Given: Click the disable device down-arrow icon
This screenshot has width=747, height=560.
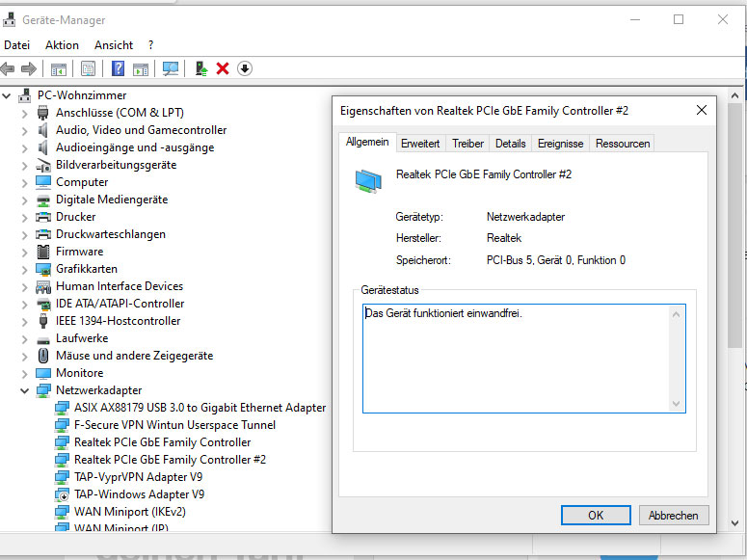Looking at the screenshot, I should click(x=245, y=68).
